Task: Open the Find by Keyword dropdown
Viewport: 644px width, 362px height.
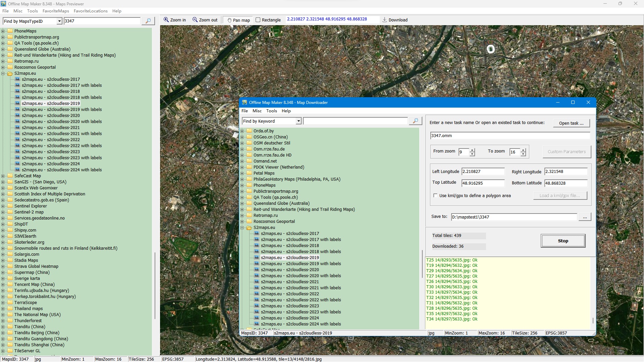Action: [299, 121]
